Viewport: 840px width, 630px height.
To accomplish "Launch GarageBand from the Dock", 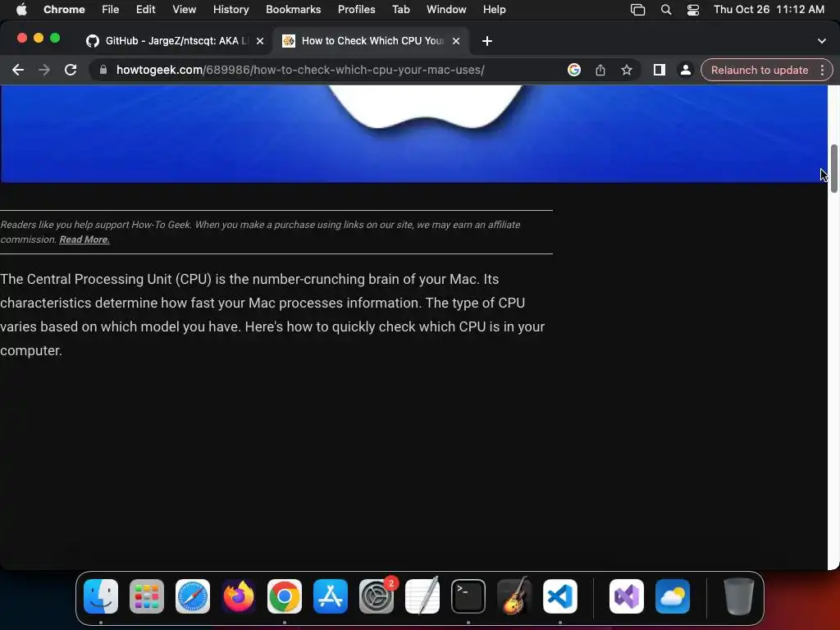I will (x=514, y=596).
